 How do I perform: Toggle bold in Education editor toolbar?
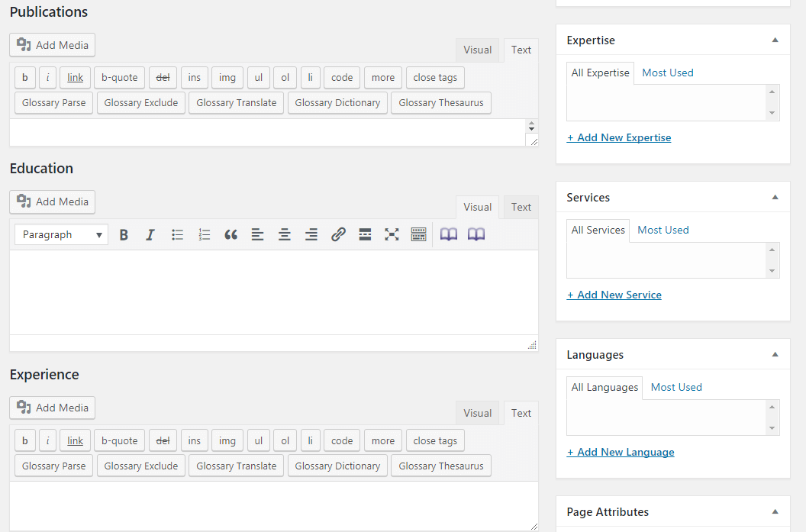[124, 235]
